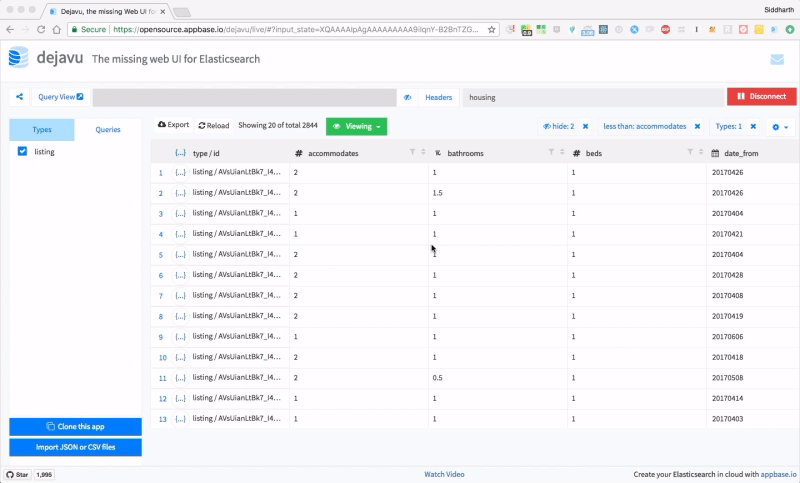Viewport: 800px width, 483px height.
Task: Close the Dejavu browser tab
Action: click(x=163, y=11)
